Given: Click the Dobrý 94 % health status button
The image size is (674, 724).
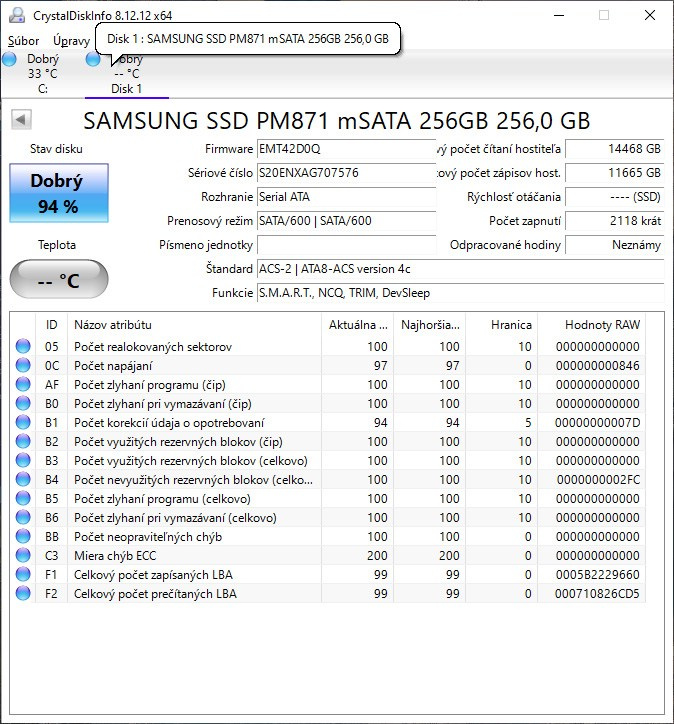Looking at the screenshot, I should (59, 193).
